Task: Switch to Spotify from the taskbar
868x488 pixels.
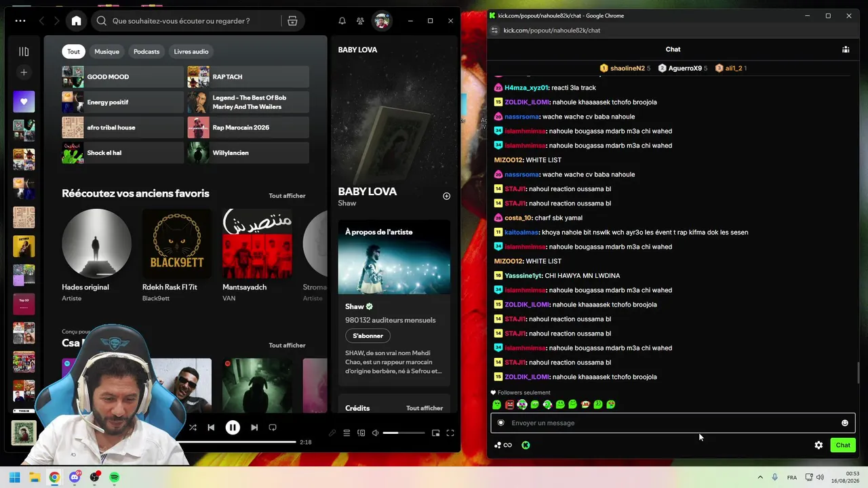Action: click(x=114, y=477)
